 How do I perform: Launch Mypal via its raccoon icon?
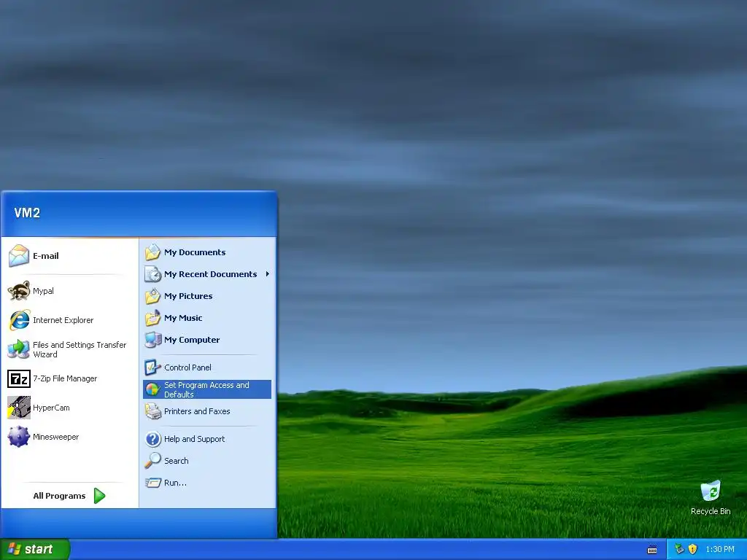click(18, 291)
